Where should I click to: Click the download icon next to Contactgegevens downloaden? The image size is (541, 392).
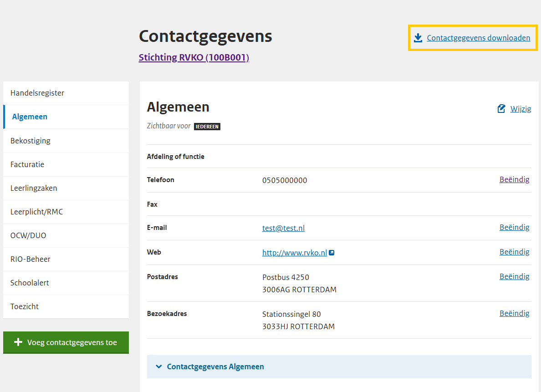(418, 38)
